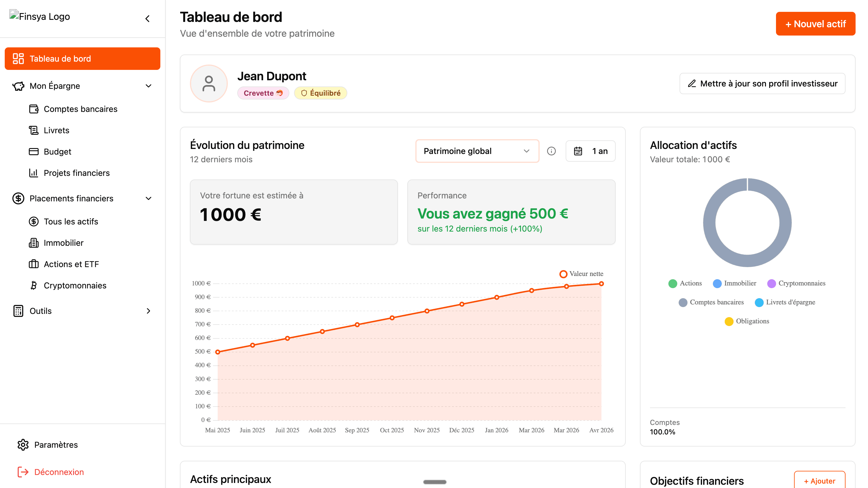
Task: Click the Crevette badge on Jean Dupont's profile
Action: tap(263, 93)
